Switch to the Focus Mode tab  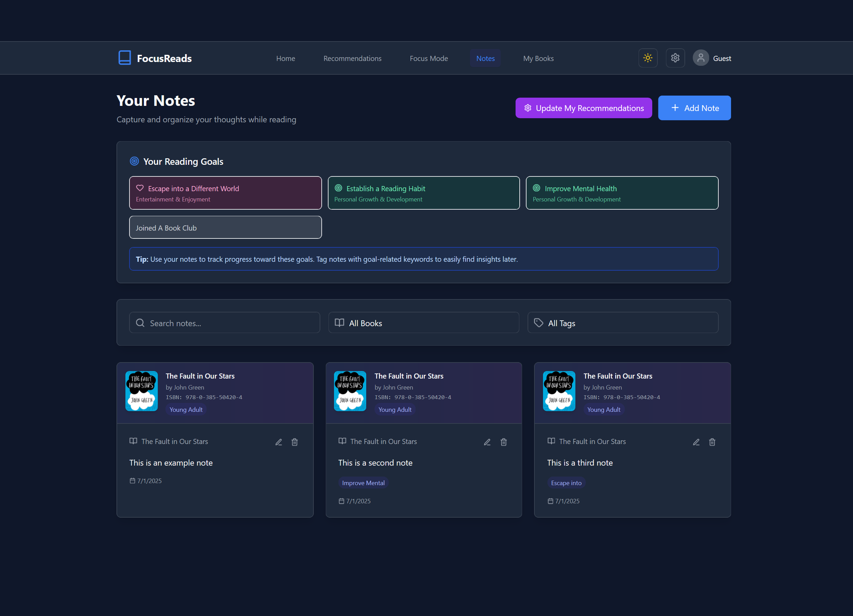tap(428, 58)
